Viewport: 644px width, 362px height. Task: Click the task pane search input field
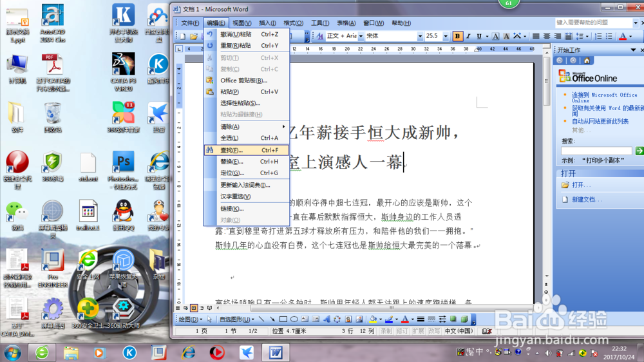point(596,151)
